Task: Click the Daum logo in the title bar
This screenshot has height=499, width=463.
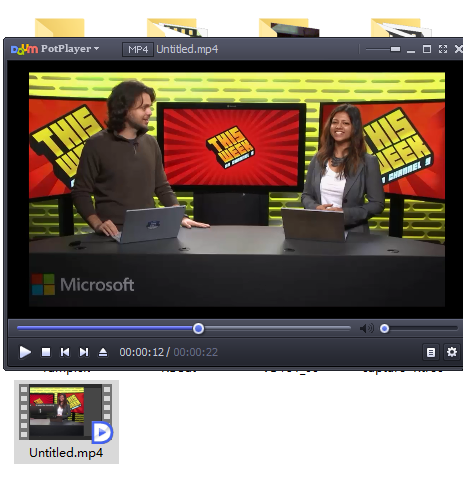Action: coord(24,49)
